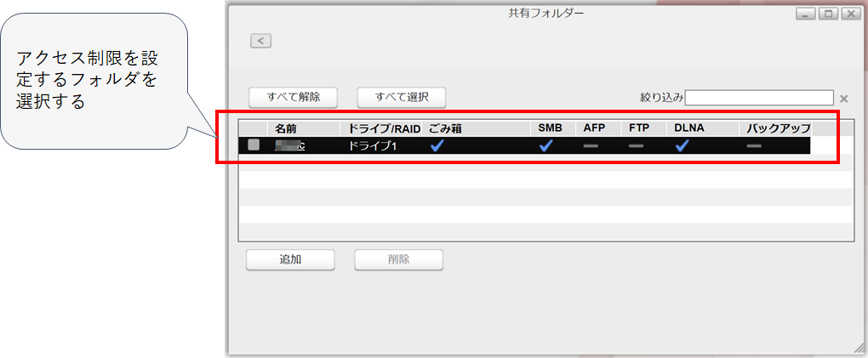Focus the 絞り込み filter text field
This screenshot has width=868, height=358.
coord(758,98)
